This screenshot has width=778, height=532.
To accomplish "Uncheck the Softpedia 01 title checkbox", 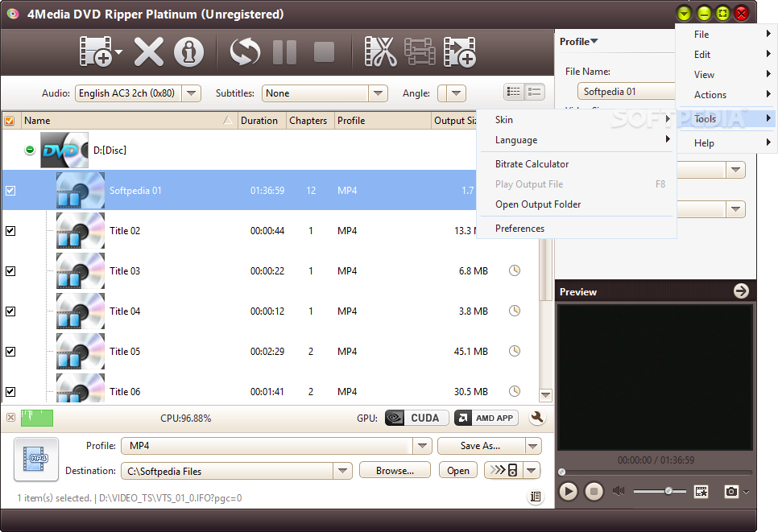I will tap(10, 191).
